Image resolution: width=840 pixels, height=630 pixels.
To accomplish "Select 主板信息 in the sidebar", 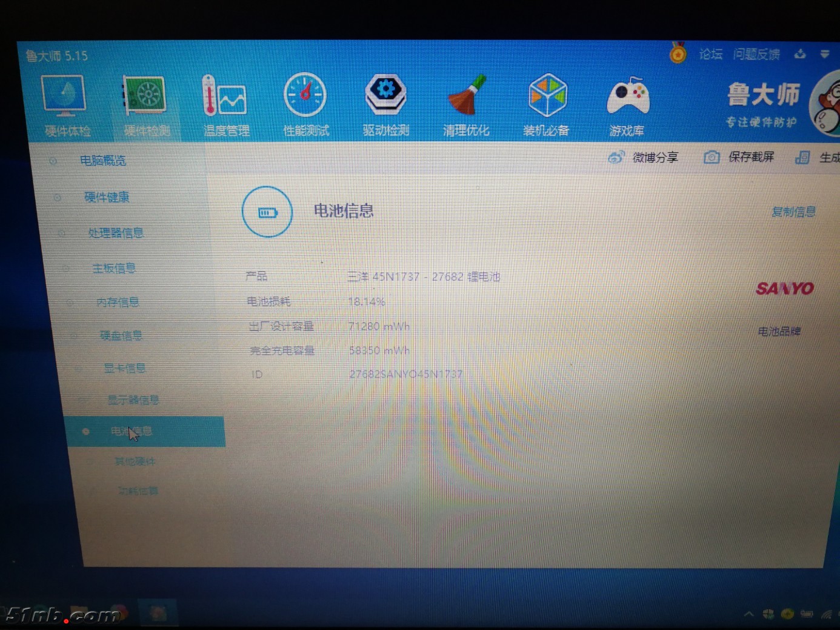I will [114, 268].
